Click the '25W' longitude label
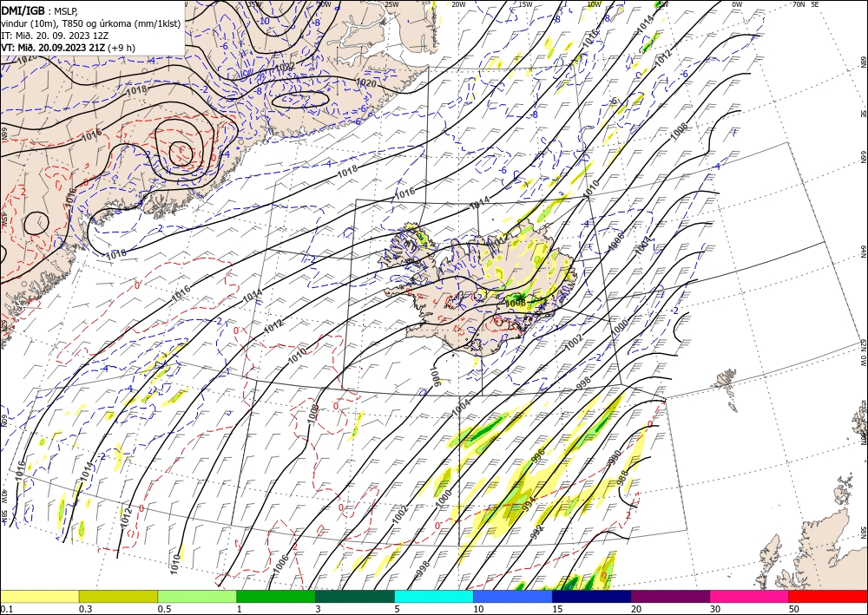Viewport: 868px width, 615px height. coord(391,4)
